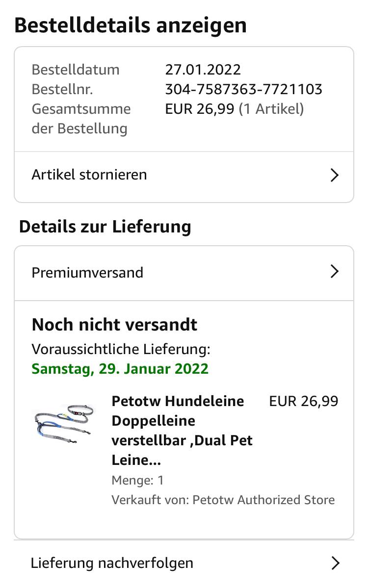
Task: Click the Menge: 1 quantity text
Action: click(x=137, y=480)
